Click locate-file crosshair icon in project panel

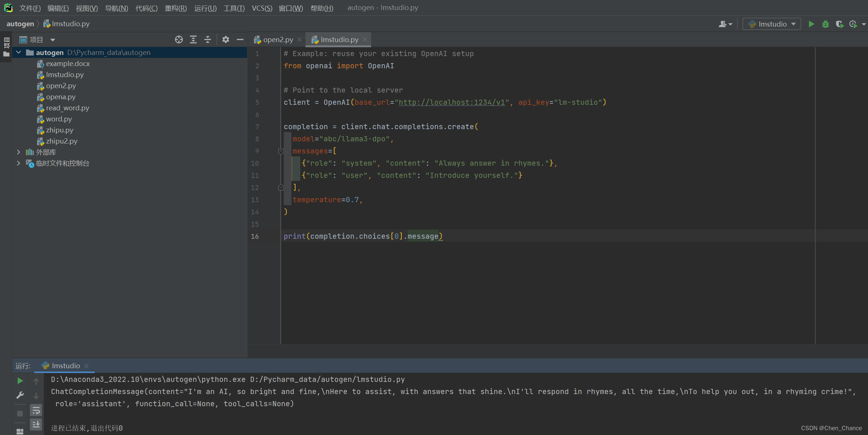(179, 40)
